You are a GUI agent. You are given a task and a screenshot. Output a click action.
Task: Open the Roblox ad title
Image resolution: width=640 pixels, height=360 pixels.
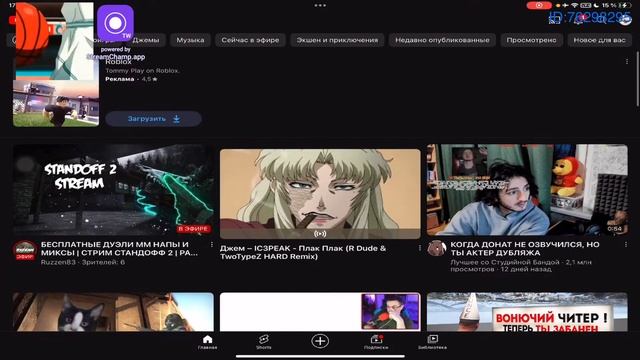[118, 62]
